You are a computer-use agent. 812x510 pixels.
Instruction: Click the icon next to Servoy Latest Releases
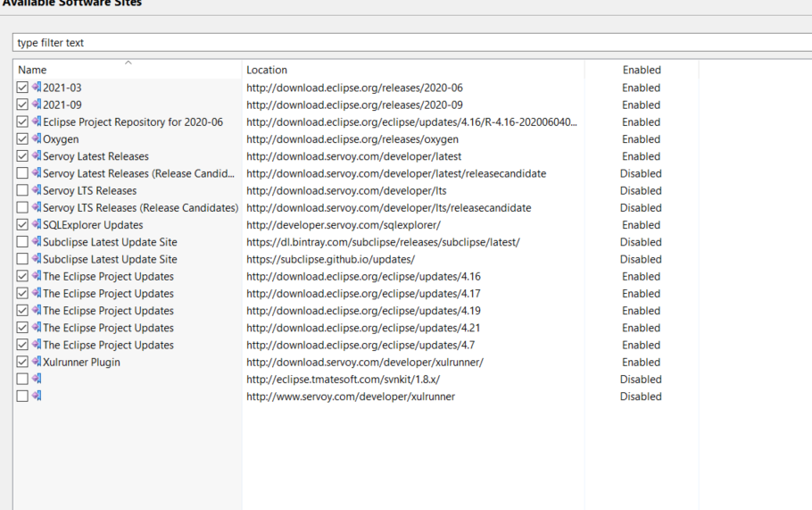pyautogui.click(x=37, y=155)
